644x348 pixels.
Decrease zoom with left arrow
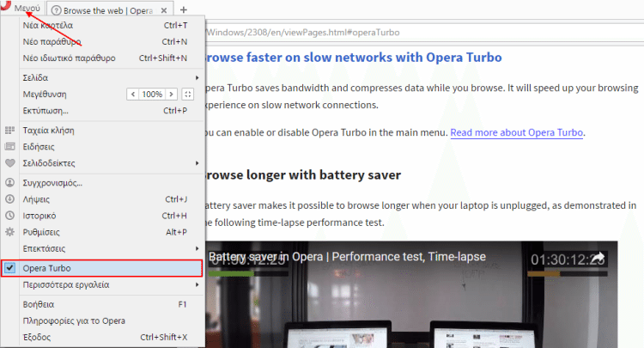click(132, 94)
